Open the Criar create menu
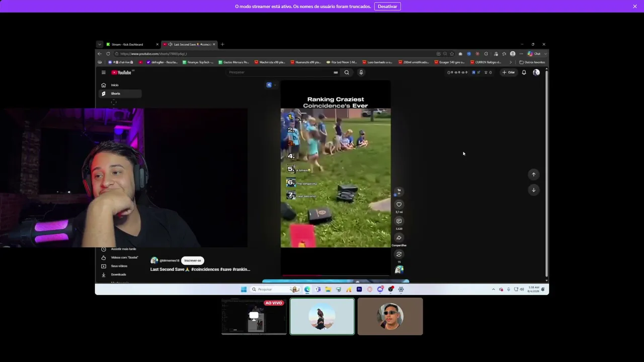The width and height of the screenshot is (644, 362). (509, 72)
